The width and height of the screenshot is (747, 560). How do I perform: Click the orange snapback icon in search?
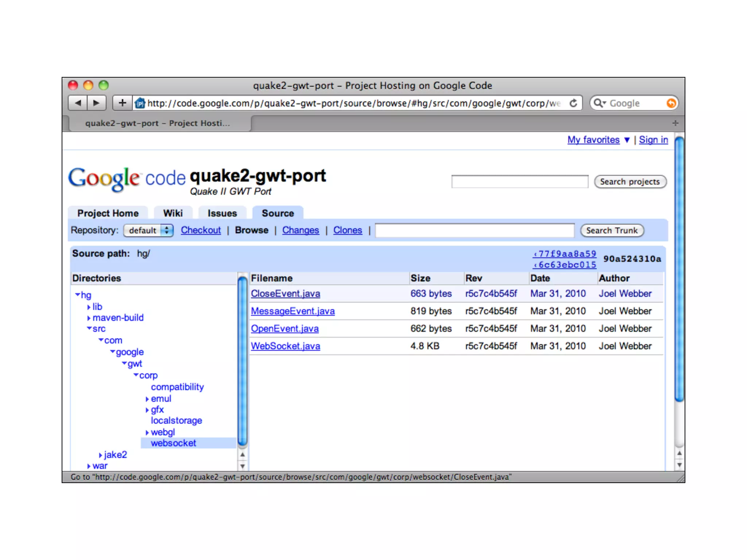pyautogui.click(x=671, y=104)
